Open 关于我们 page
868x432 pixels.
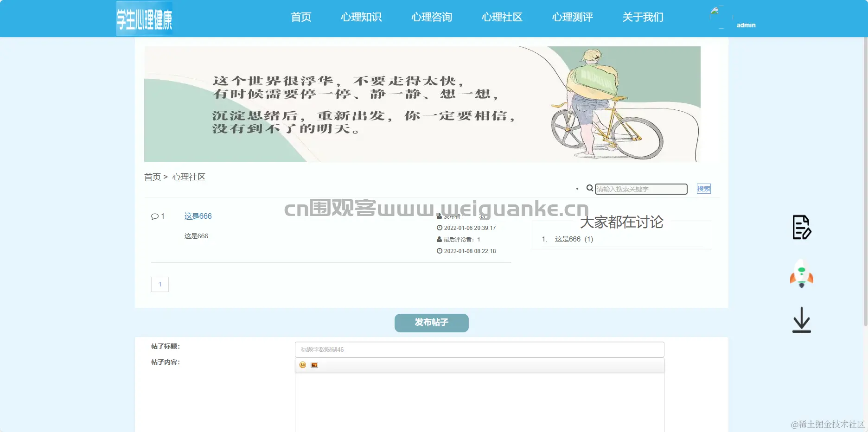643,17
